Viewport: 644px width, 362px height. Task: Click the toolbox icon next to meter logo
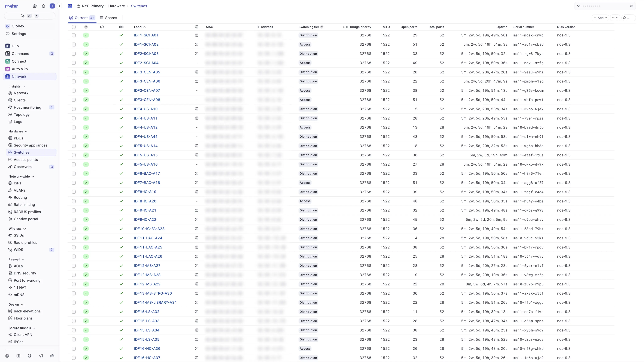pos(35,6)
